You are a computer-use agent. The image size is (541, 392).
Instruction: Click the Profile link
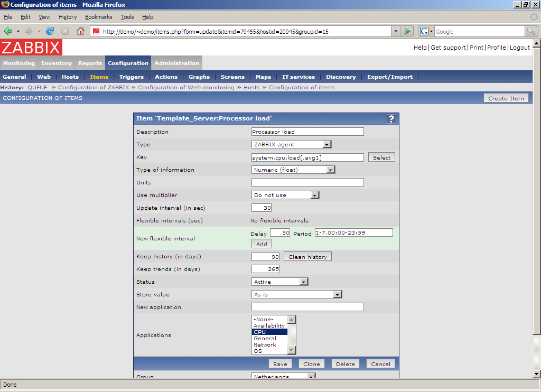coord(497,48)
